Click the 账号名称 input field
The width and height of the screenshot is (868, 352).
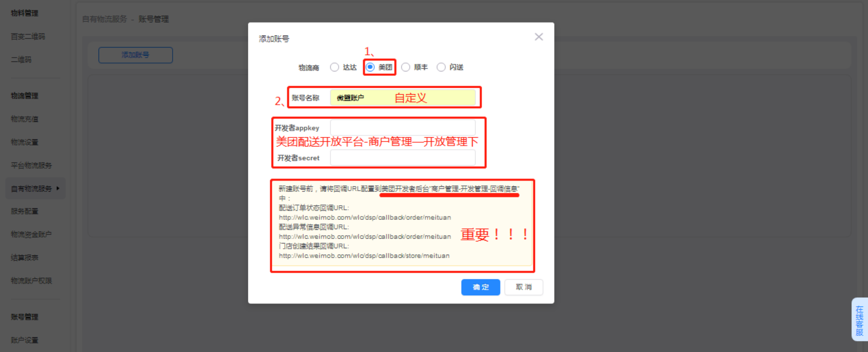(x=402, y=98)
